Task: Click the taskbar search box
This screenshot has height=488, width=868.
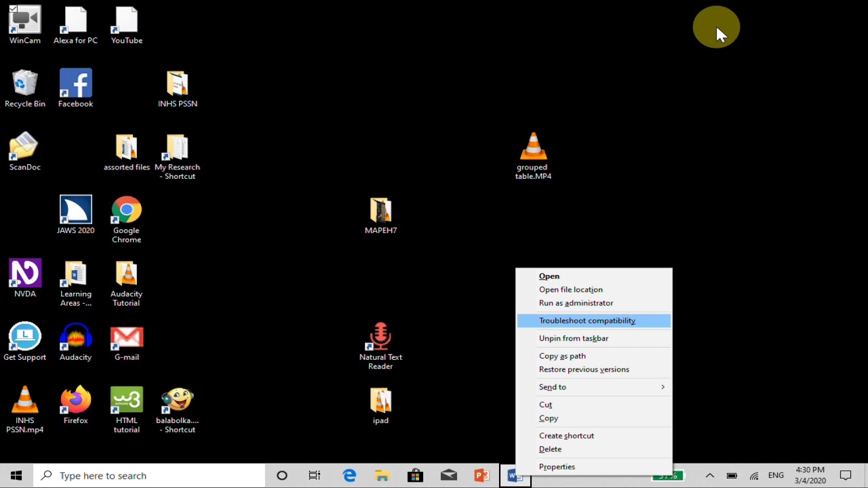Action: click(x=149, y=476)
